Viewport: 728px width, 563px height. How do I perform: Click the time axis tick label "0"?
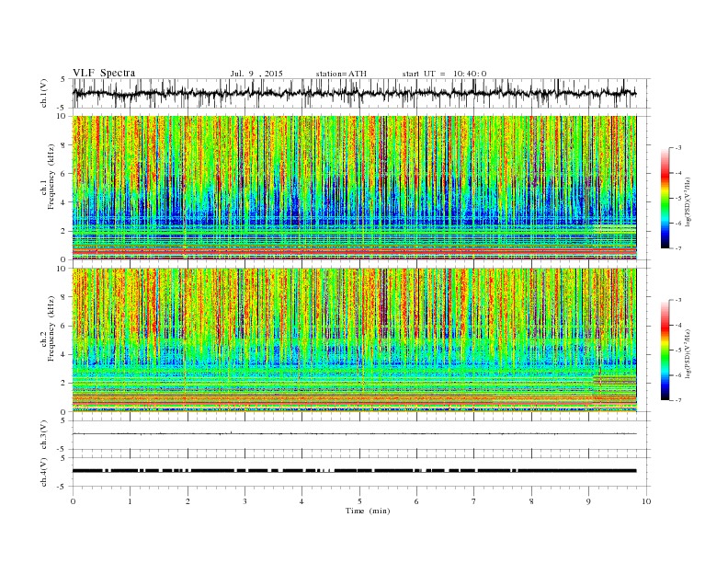click(73, 501)
